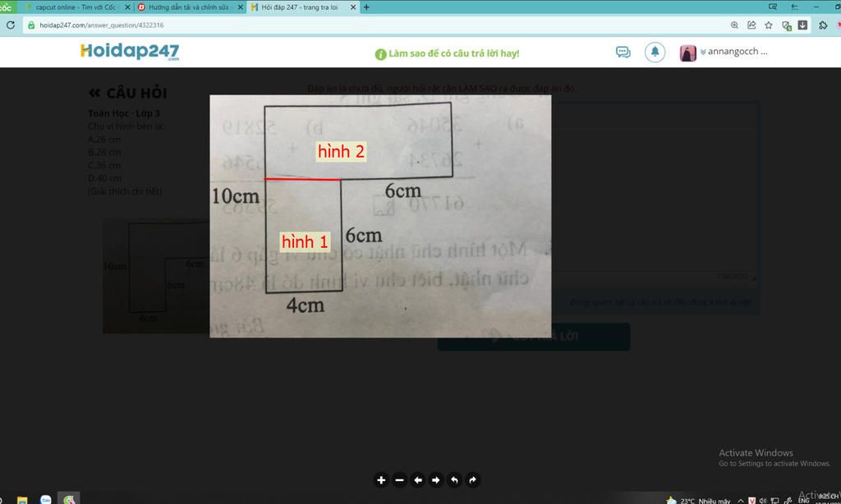
Task: Close the capcut online tab
Action: pyautogui.click(x=127, y=7)
